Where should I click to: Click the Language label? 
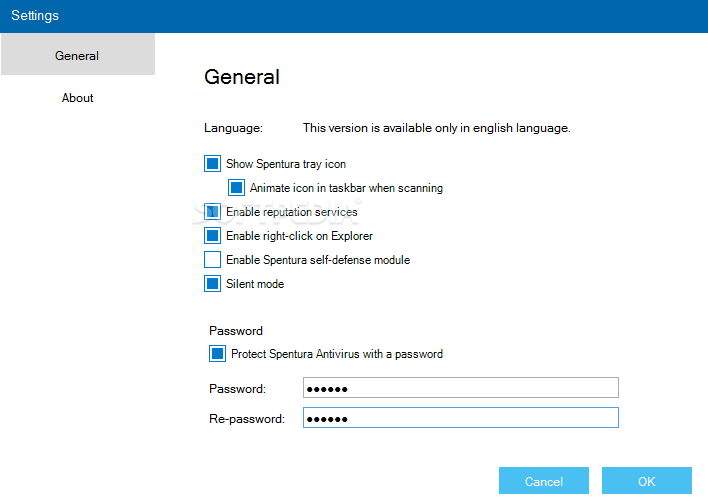coord(233,128)
